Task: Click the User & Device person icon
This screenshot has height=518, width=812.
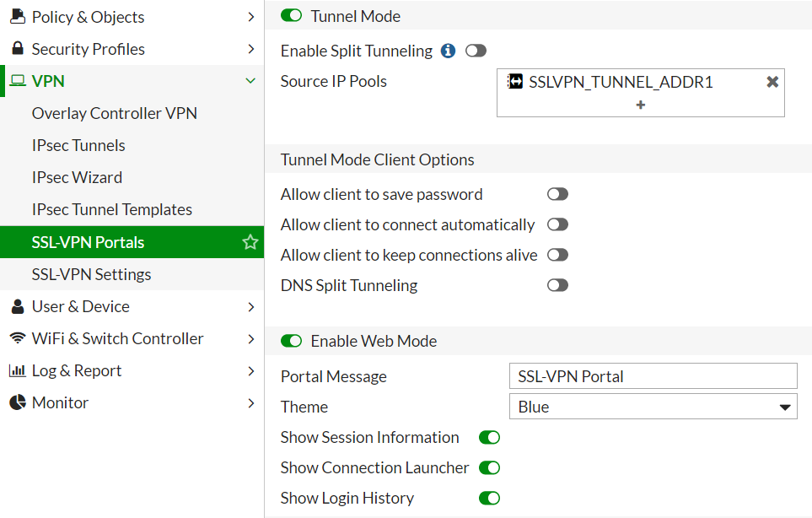Action: 18,306
